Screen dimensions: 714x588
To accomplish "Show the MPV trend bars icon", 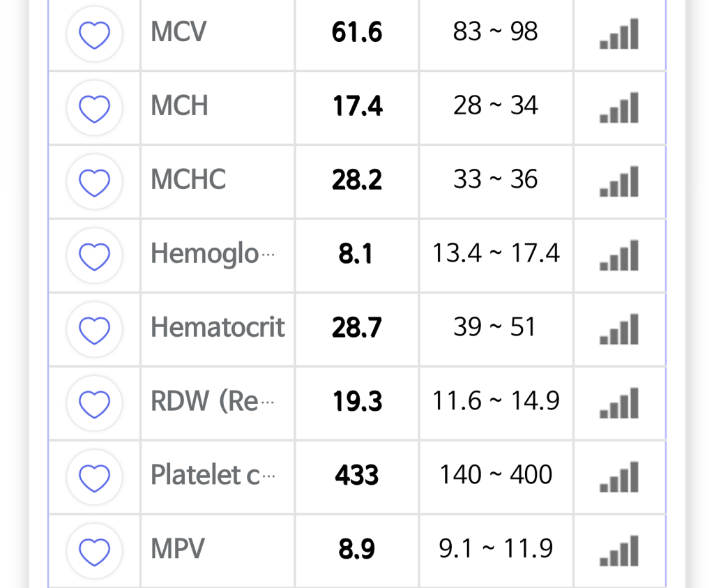I will (619, 552).
